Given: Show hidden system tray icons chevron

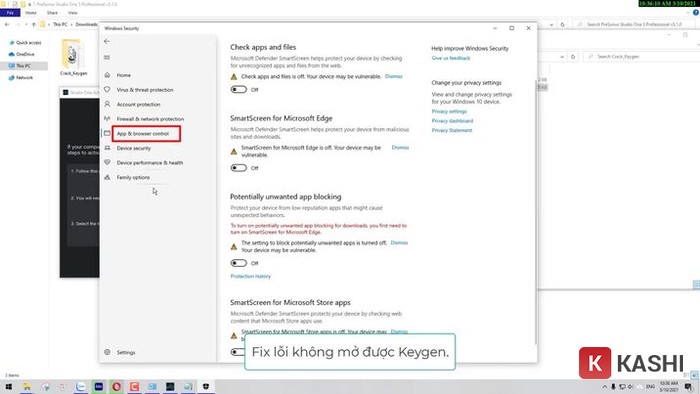Looking at the screenshot, I should (x=604, y=386).
